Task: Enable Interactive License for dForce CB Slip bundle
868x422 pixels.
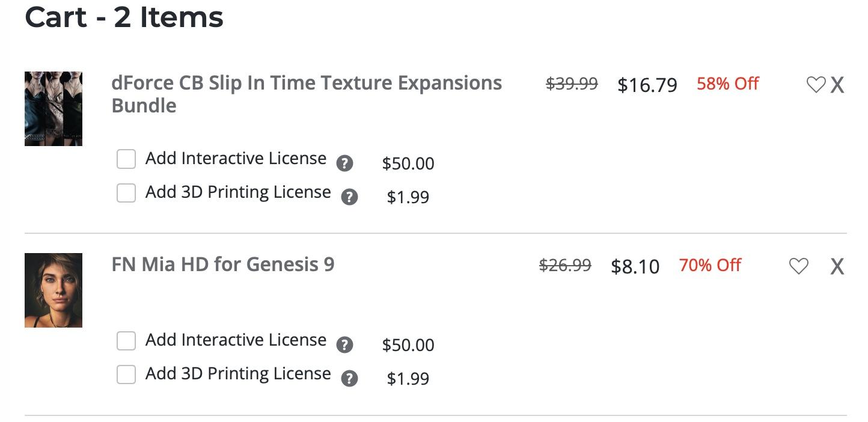Action: (x=126, y=159)
